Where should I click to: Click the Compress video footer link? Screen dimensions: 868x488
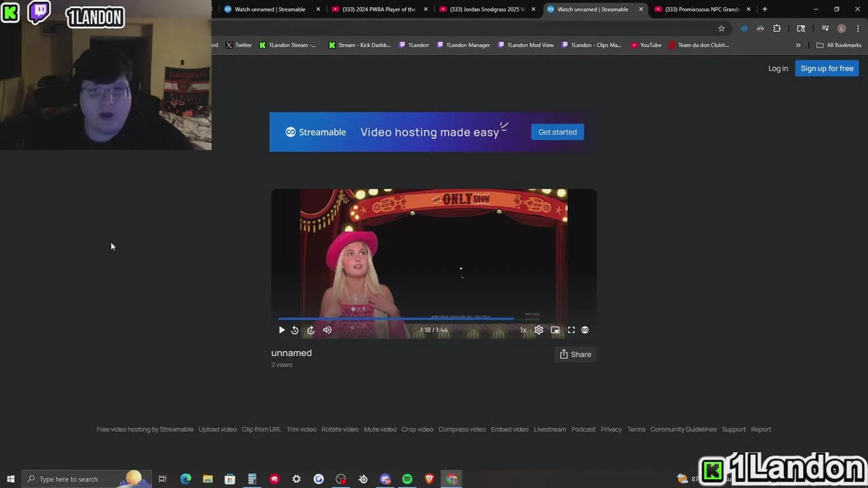point(462,429)
